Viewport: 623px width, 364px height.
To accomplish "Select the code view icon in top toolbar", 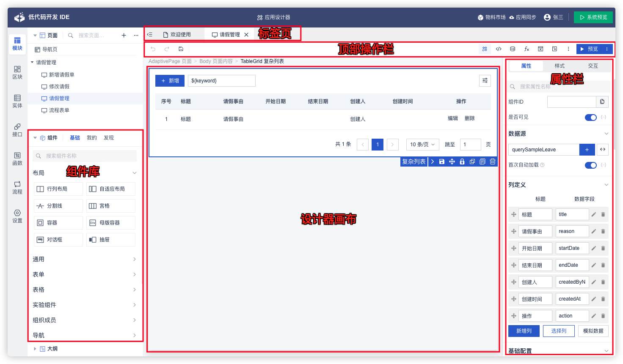I will [499, 49].
